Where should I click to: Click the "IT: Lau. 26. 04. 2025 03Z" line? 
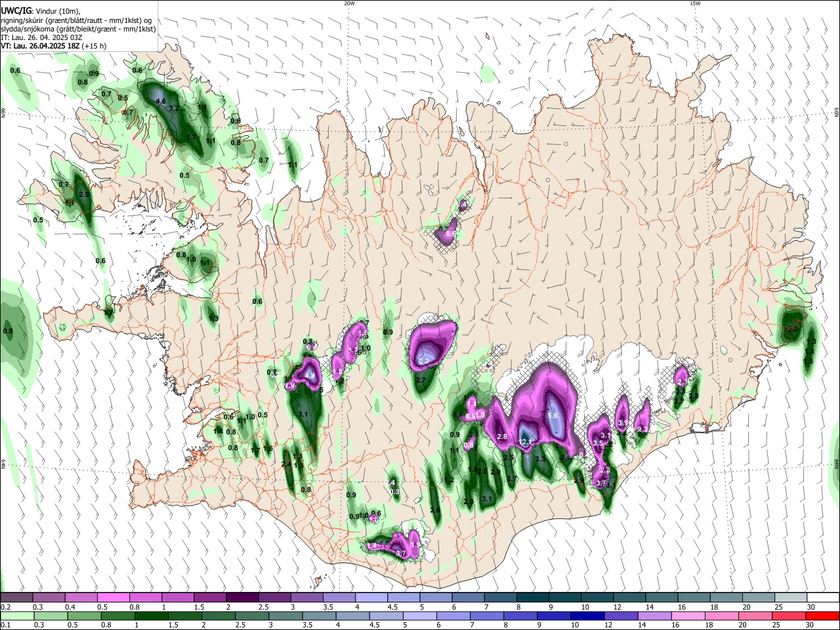click(x=41, y=37)
